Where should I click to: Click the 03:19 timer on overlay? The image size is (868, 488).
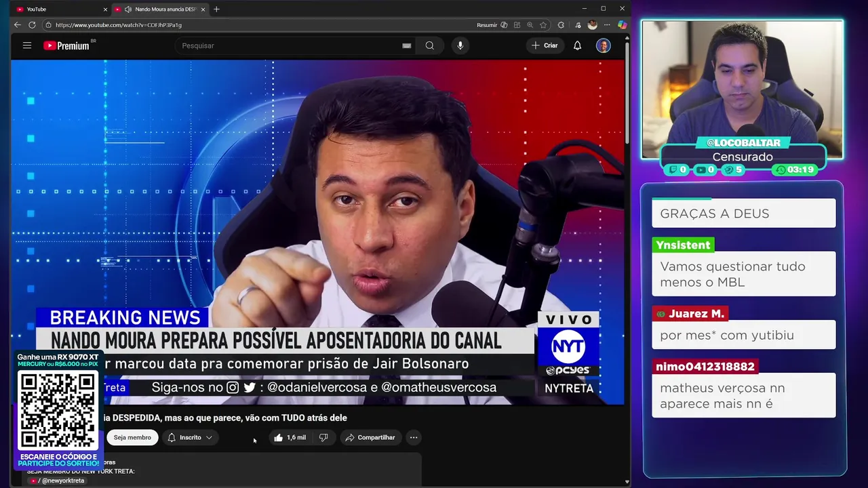tap(795, 170)
